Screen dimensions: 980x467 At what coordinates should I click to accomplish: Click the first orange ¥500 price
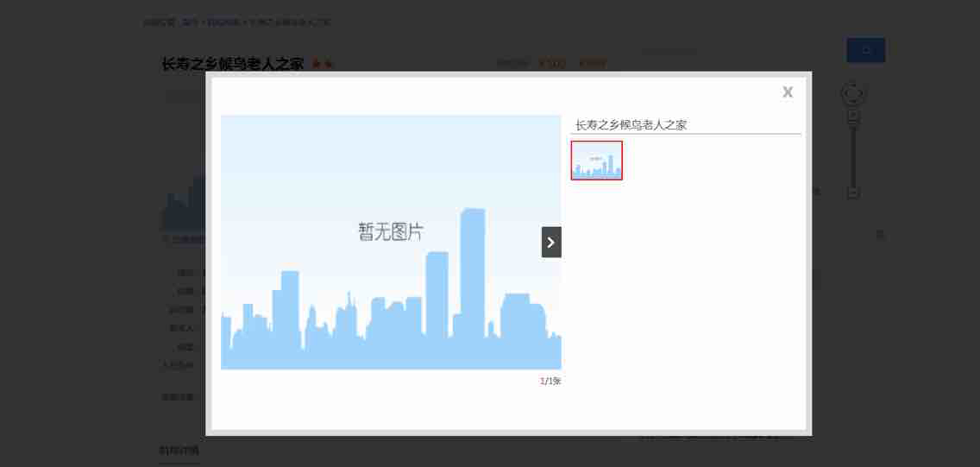552,63
